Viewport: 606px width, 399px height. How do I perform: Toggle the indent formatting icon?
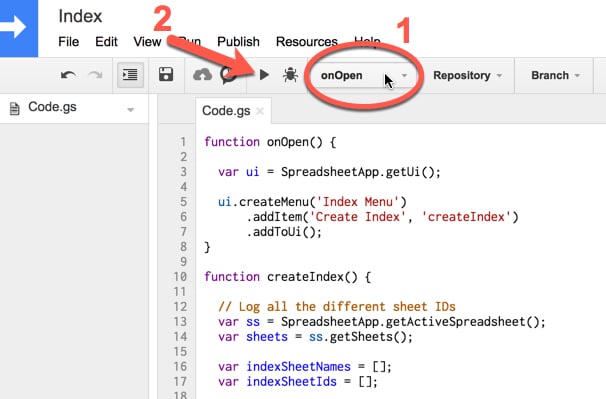click(x=130, y=75)
